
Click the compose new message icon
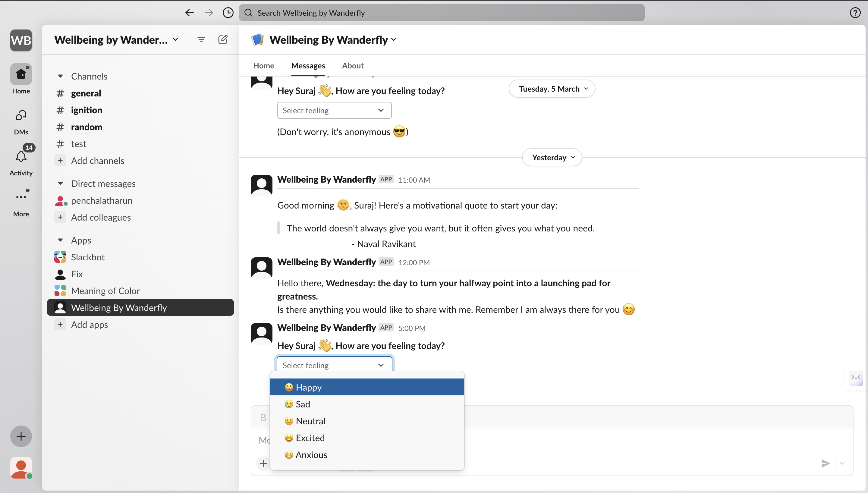tap(223, 39)
